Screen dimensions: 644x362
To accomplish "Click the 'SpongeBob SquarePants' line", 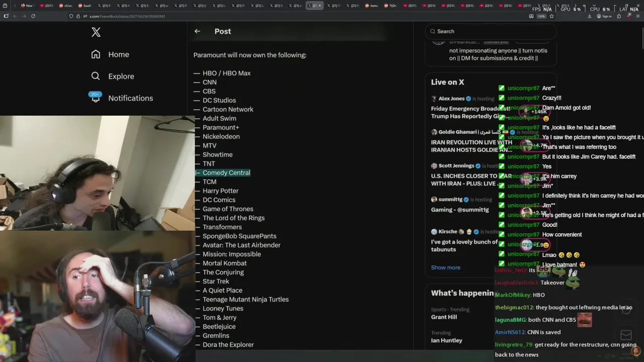I will 239,236.
